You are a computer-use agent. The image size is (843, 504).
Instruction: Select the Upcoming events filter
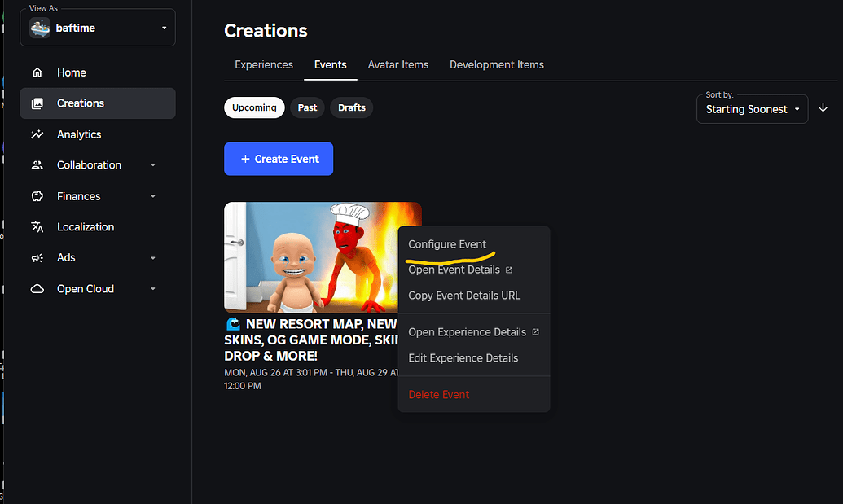click(x=254, y=107)
